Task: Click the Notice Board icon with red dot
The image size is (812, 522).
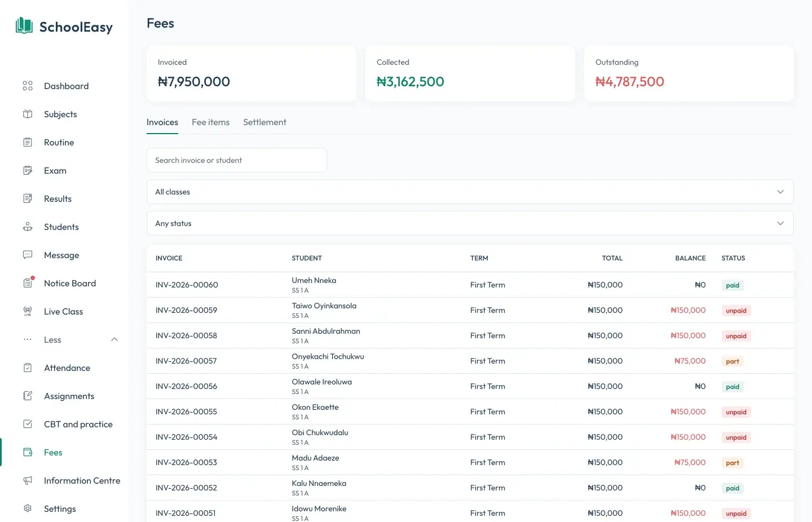Action: pos(28,282)
